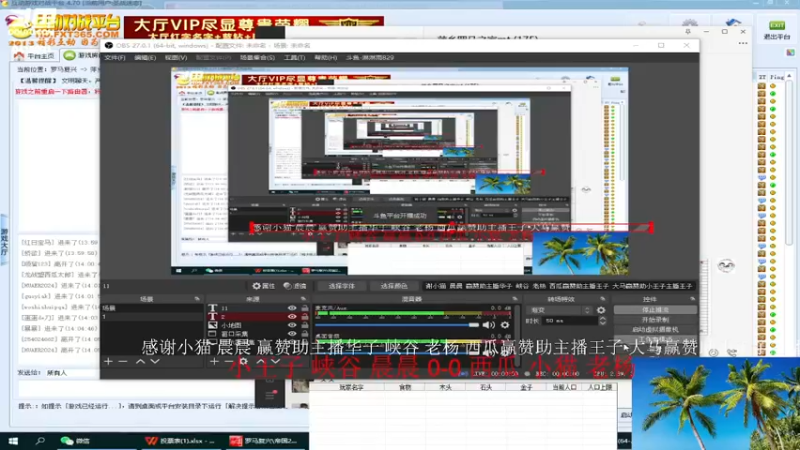Select scene named 1 in Scenes list

[152, 316]
